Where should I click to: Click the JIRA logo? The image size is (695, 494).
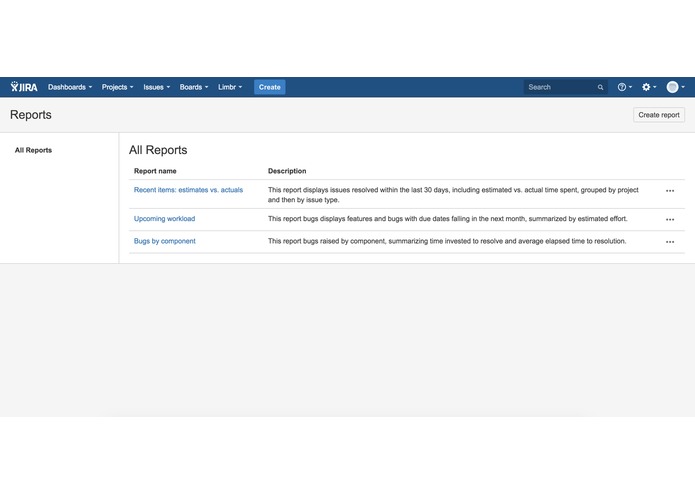[24, 87]
